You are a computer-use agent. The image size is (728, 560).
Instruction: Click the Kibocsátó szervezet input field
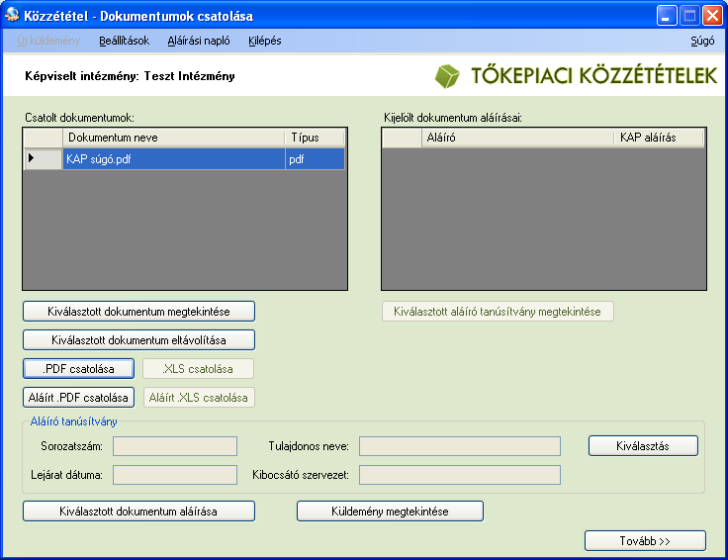pyautogui.click(x=460, y=475)
